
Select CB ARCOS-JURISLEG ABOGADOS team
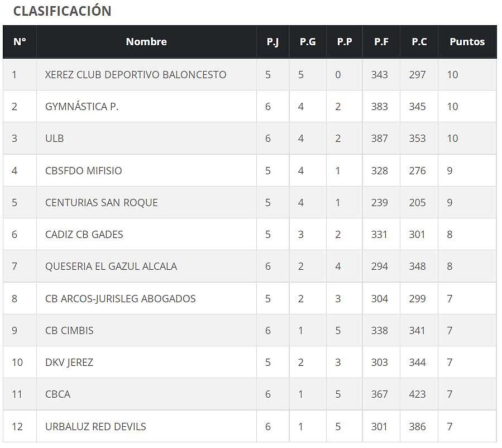(121, 299)
